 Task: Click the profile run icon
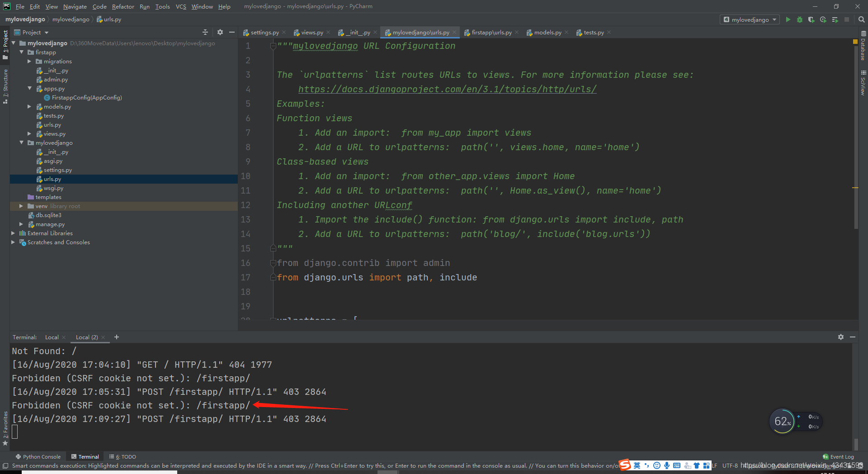tap(823, 19)
